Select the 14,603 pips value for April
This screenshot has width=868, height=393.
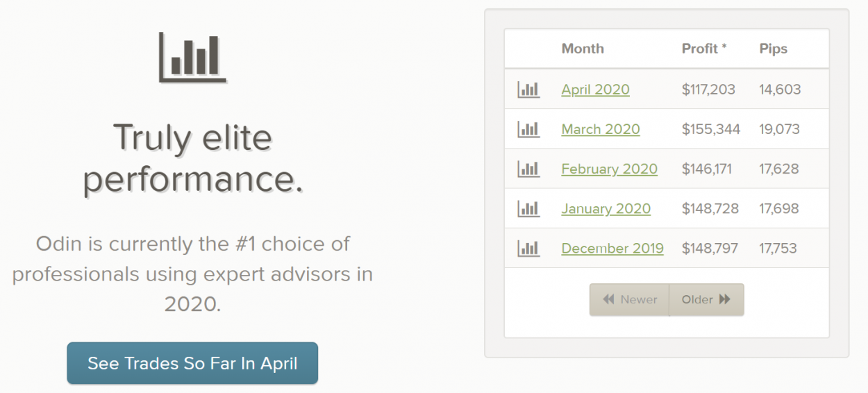click(x=780, y=90)
